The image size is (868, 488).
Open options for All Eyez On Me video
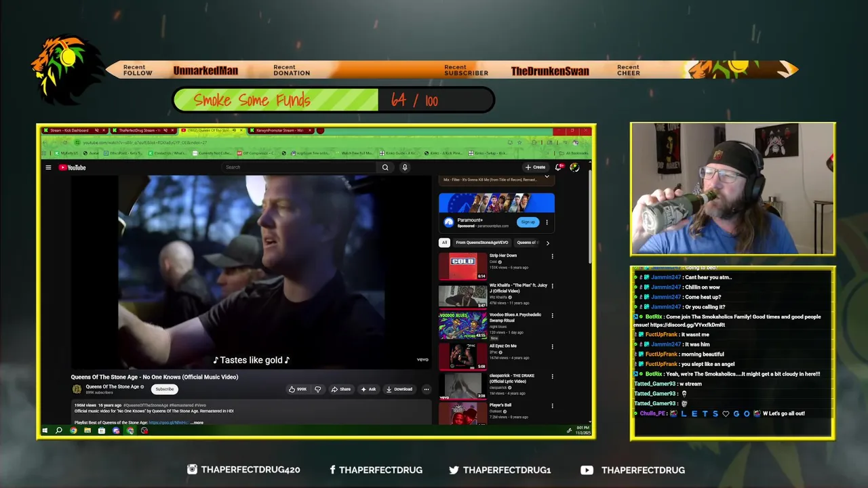click(x=552, y=346)
